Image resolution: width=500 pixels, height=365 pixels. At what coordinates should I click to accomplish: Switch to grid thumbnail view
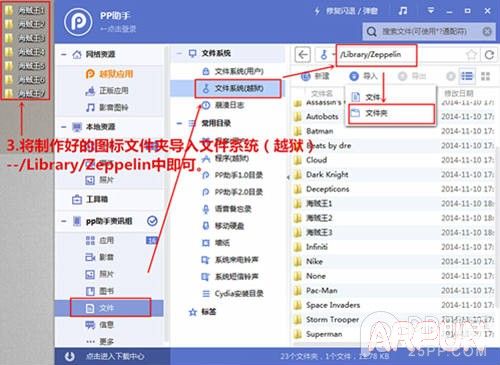coord(485,76)
